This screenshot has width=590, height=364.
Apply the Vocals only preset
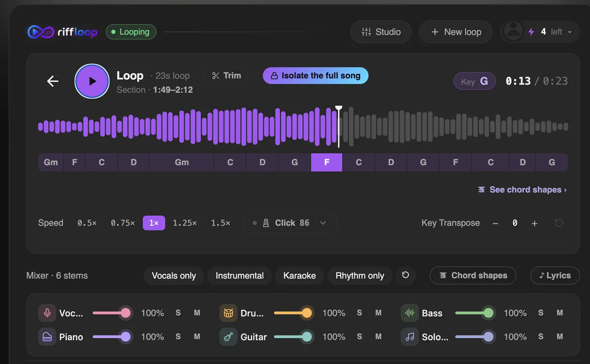point(174,276)
